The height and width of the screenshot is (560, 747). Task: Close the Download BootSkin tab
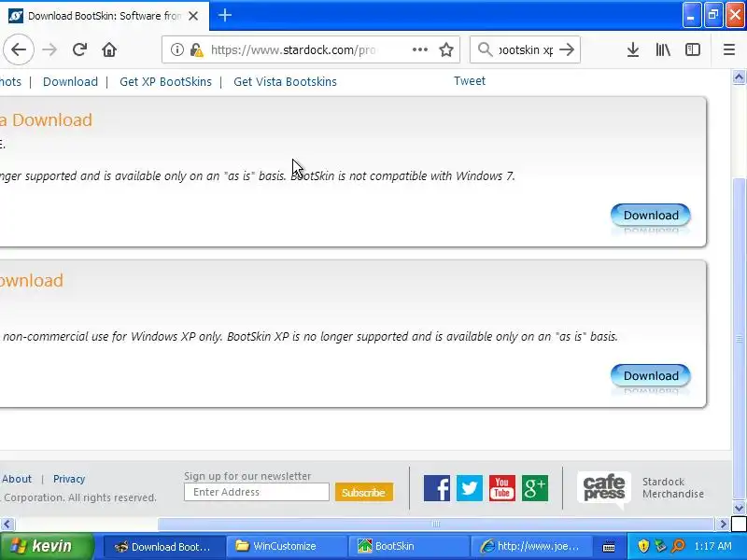tap(193, 16)
